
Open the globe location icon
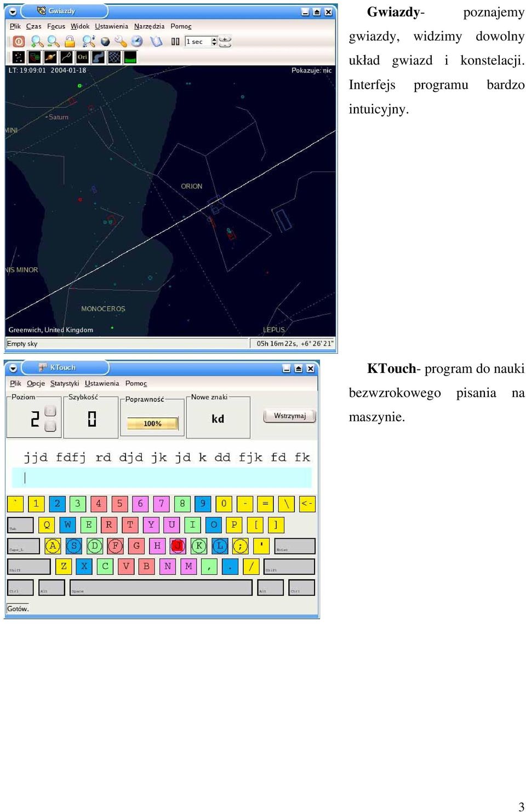coord(105,41)
